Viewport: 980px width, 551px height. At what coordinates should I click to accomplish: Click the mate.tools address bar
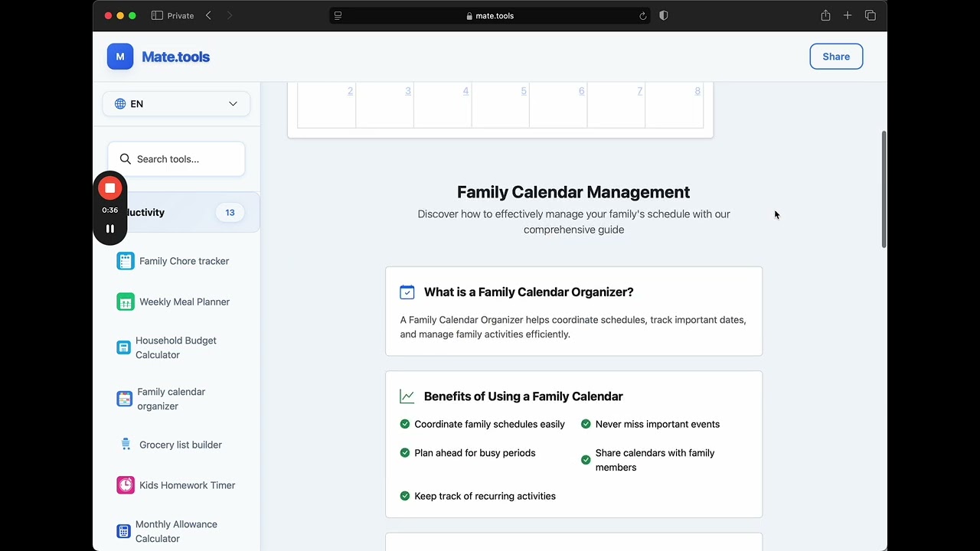[x=490, y=15]
